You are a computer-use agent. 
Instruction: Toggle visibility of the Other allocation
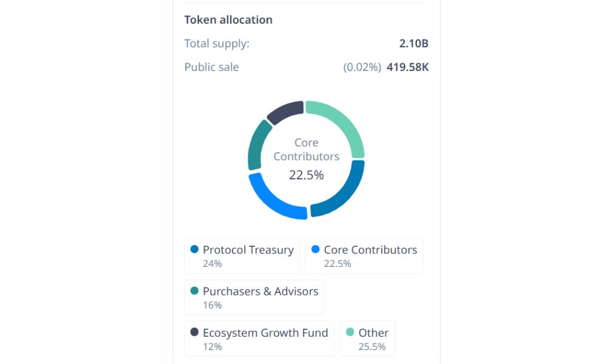point(367,339)
